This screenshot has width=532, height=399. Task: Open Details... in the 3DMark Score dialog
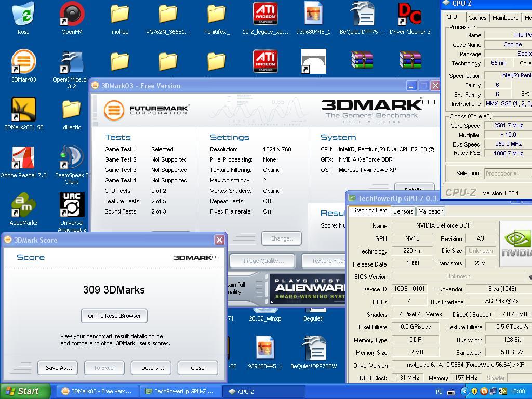pos(151,368)
